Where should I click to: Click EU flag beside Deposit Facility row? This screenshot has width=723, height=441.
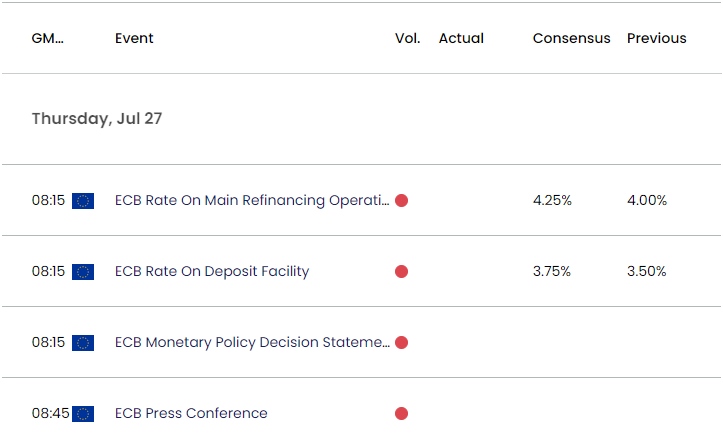pyautogui.click(x=83, y=272)
